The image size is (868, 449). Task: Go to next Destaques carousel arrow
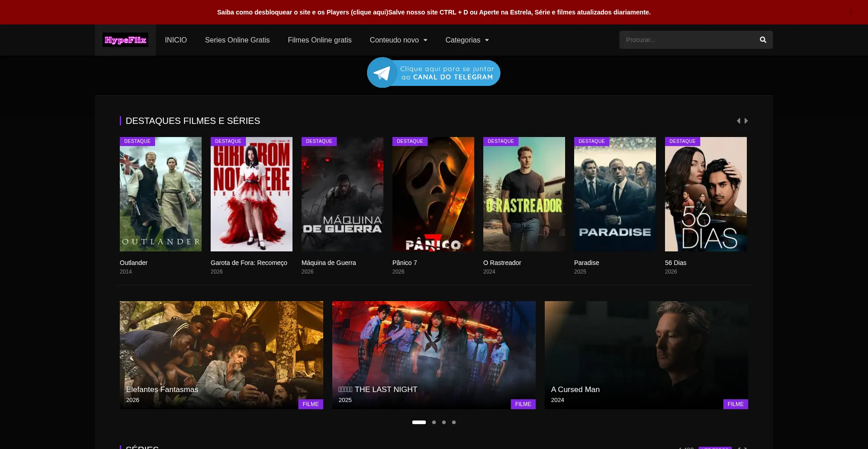point(746,121)
